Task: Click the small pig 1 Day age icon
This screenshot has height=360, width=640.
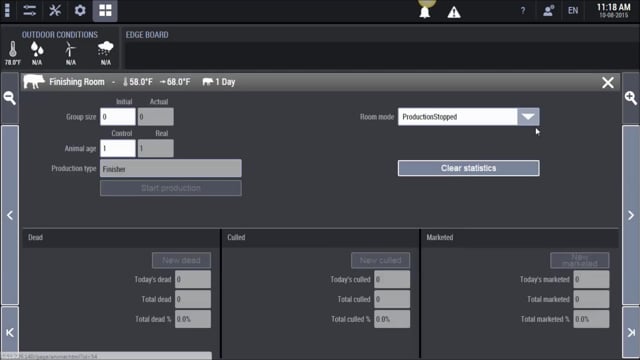Action: tap(207, 82)
